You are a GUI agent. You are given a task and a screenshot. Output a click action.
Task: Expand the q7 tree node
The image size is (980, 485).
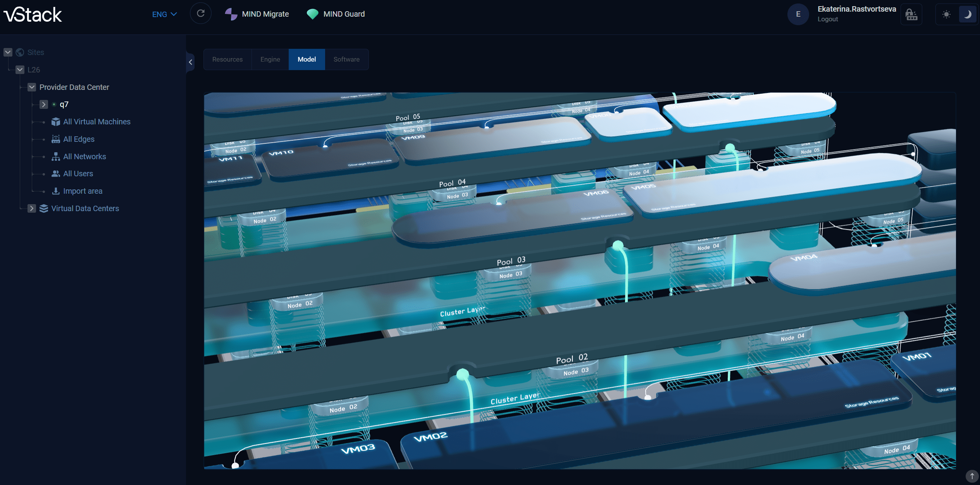pyautogui.click(x=44, y=104)
